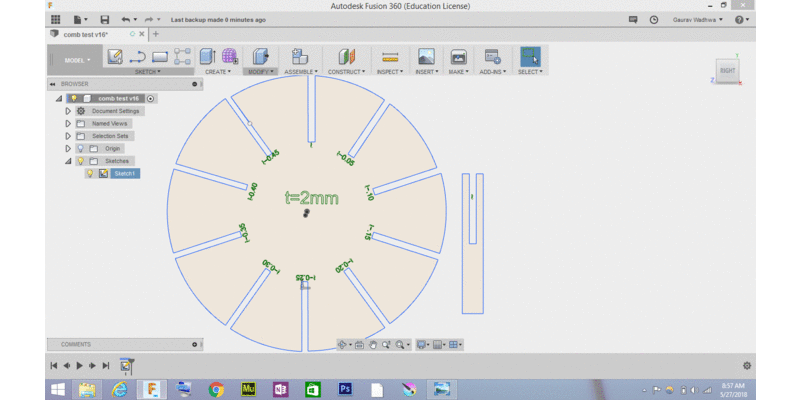Viewport: 800px width, 400px height.
Task: Click the Undo arrow
Action: point(126,19)
